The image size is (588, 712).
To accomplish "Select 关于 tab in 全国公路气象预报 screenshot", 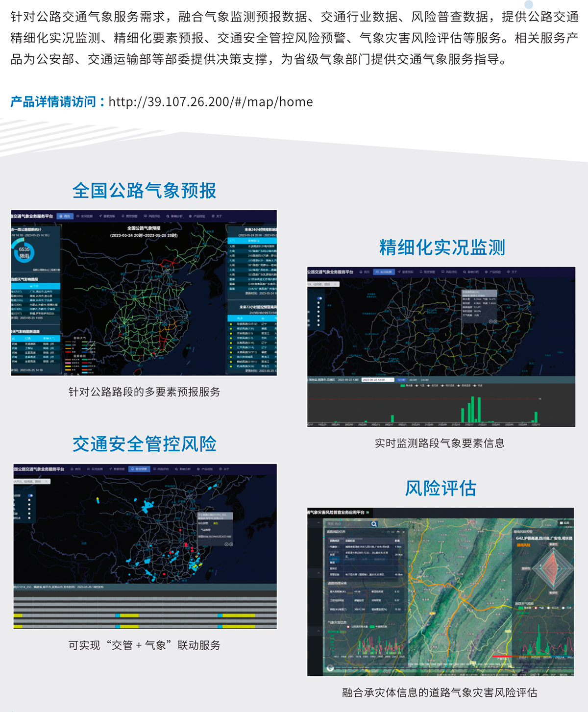I will pyautogui.click(x=217, y=216).
